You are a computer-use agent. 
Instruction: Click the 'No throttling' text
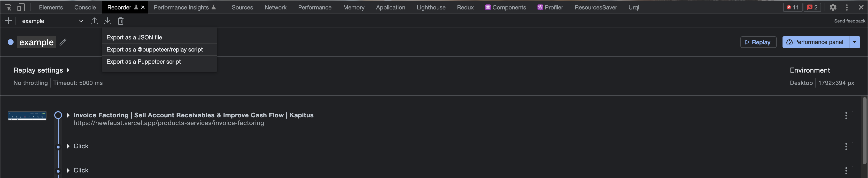point(31,83)
